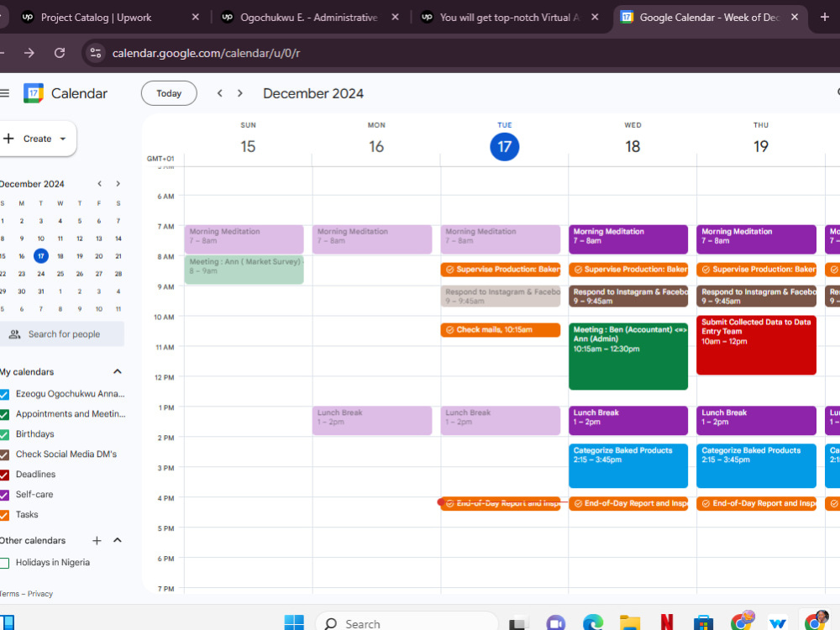Enable Holidays in Nigeria calendar
This screenshot has width=840, height=630.
tap(4, 563)
